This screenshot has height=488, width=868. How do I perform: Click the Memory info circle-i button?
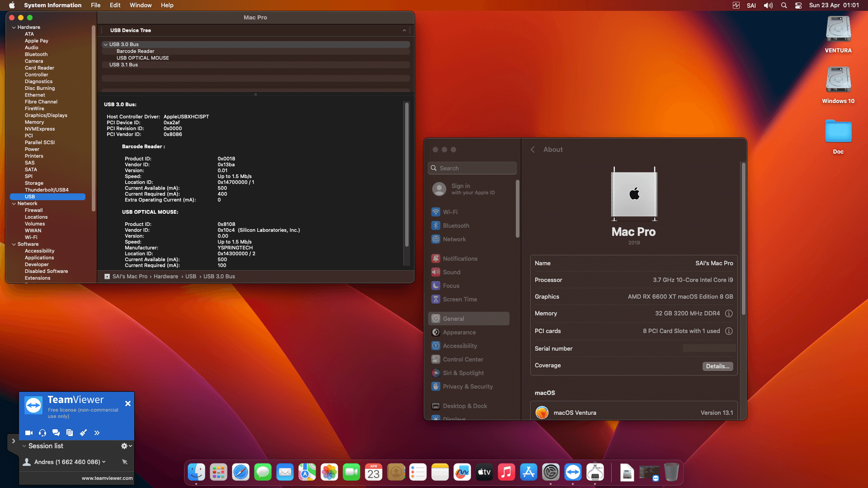[x=729, y=313]
